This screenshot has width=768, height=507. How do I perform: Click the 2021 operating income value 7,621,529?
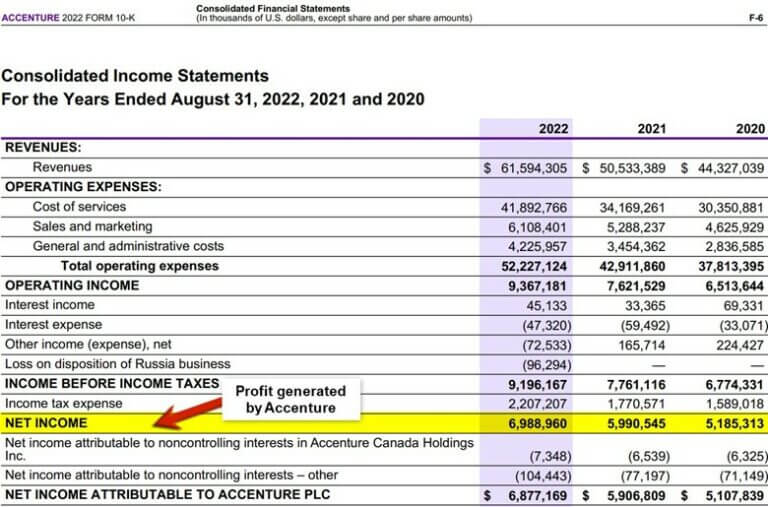pyautogui.click(x=636, y=286)
